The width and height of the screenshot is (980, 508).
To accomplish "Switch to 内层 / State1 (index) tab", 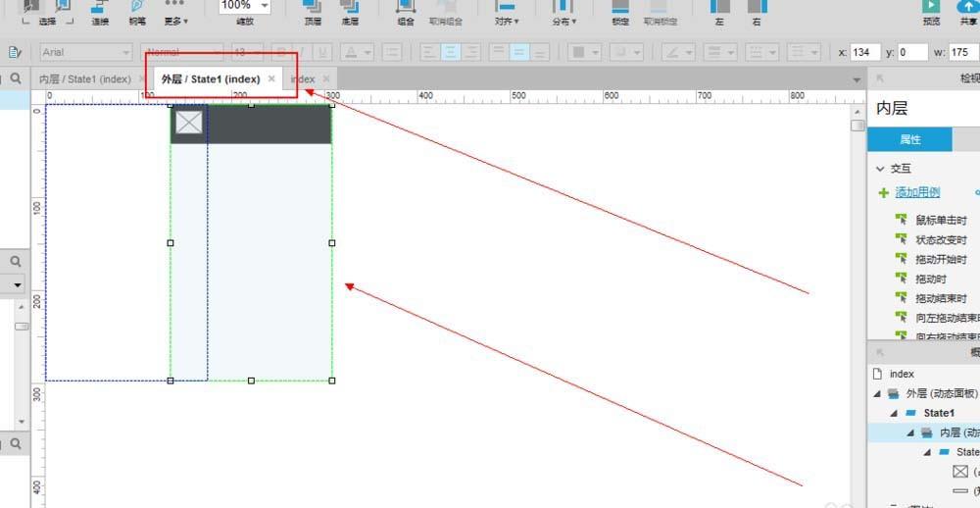I will click(x=84, y=78).
